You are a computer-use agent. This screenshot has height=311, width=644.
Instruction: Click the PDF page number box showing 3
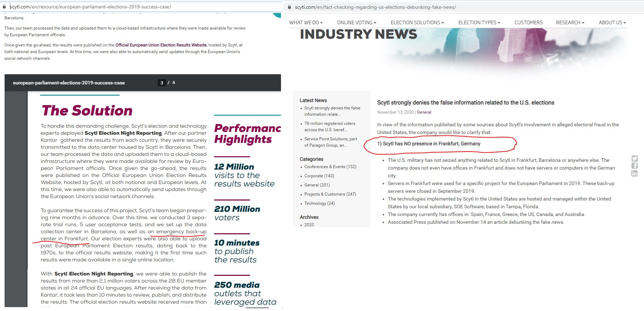point(162,83)
